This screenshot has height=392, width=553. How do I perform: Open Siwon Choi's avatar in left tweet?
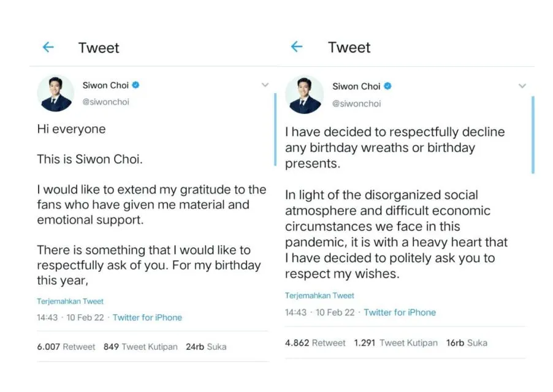(x=56, y=93)
